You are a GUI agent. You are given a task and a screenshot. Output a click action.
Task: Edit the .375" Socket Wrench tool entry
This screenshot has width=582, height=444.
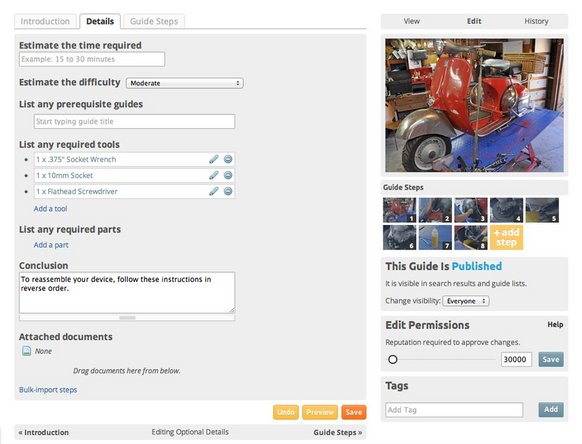coord(213,159)
